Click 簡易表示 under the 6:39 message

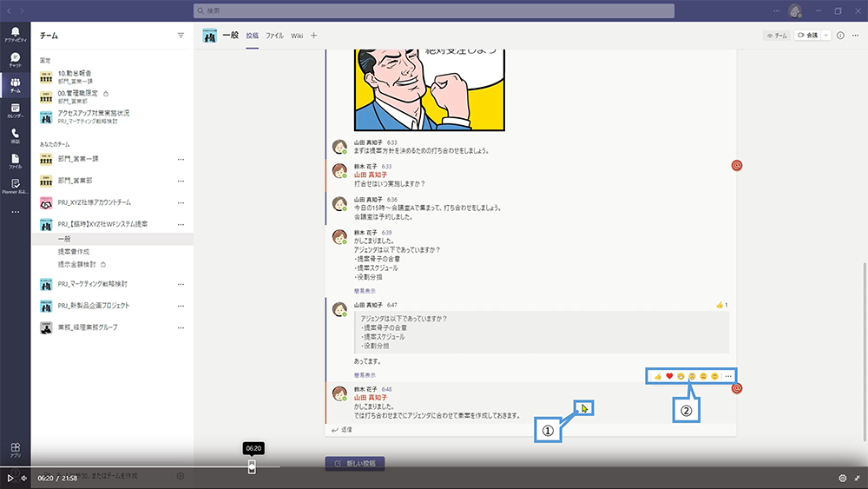click(365, 291)
